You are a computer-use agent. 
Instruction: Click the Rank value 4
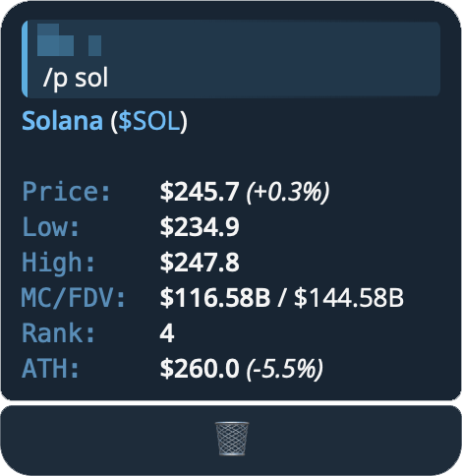167,333
